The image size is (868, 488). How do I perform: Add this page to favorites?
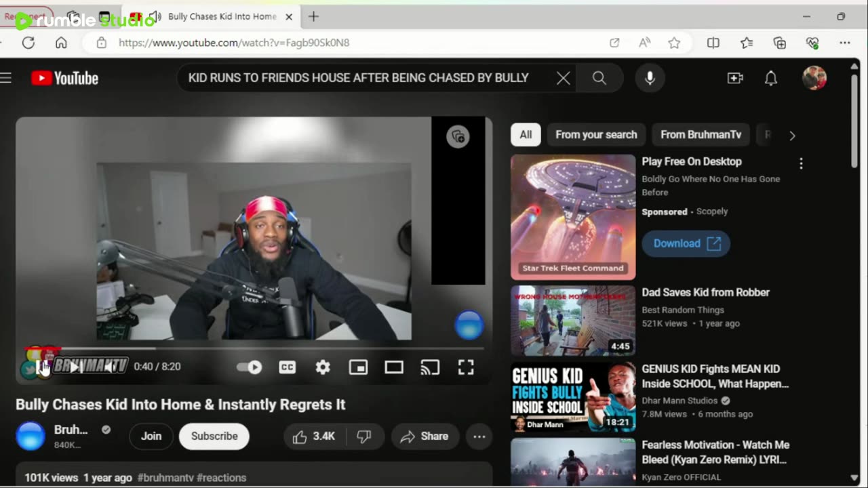(674, 43)
